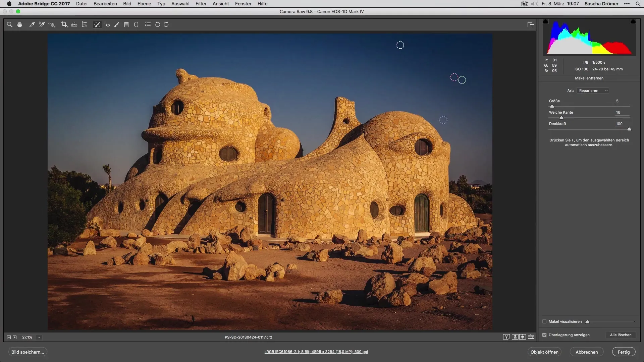Select the Zoom tool
The width and height of the screenshot is (644, 362).
[x=10, y=24]
